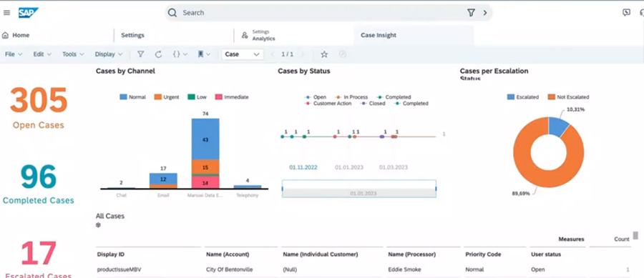Viewport: 644px width, 278px height.
Task: Click the 305 Open Cases KPI
Action: (x=38, y=107)
